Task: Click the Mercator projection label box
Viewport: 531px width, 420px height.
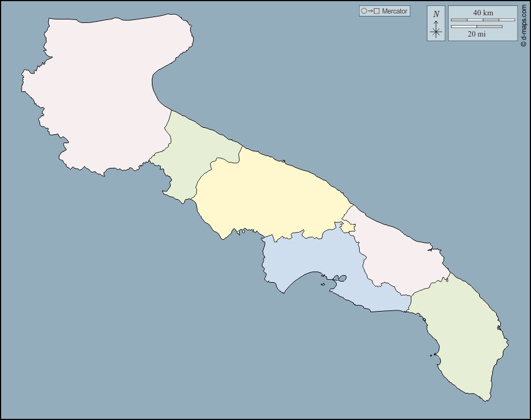Action: (x=384, y=11)
